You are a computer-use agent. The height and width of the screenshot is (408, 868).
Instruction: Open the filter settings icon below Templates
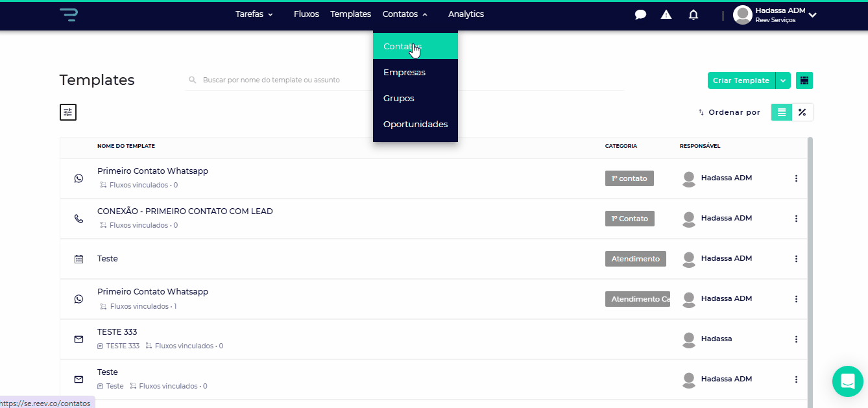point(68,112)
